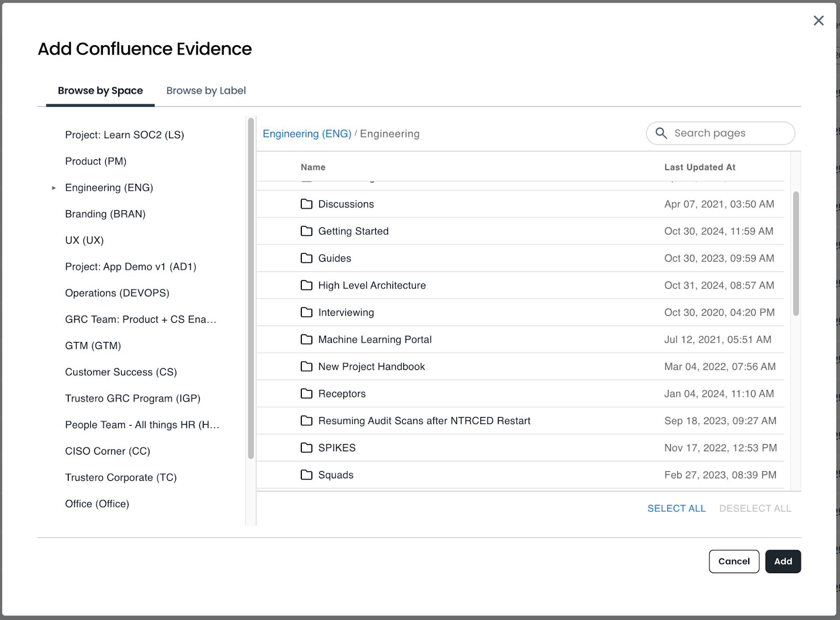
Task: Click date Nov 17, 2022, 12:53 PM
Action: pos(720,448)
